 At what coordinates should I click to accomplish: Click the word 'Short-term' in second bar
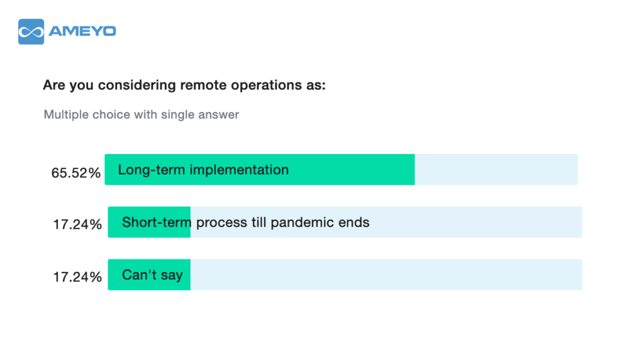157,222
